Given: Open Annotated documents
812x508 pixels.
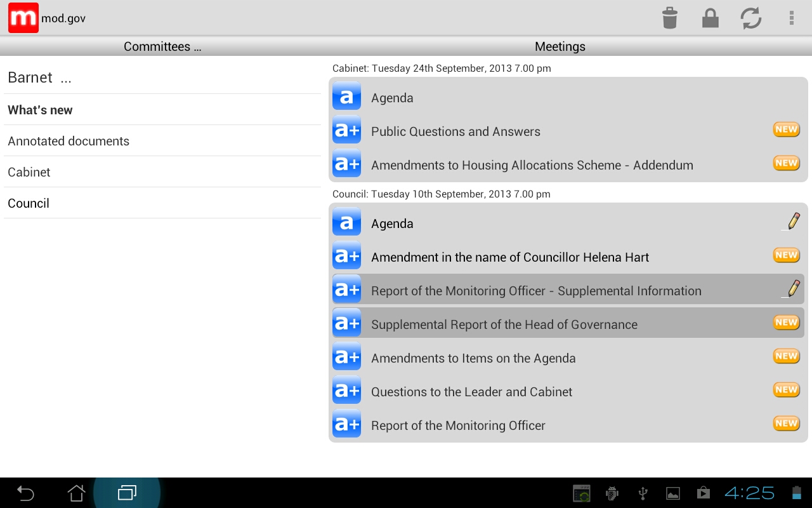Looking at the screenshot, I should pos(69,140).
